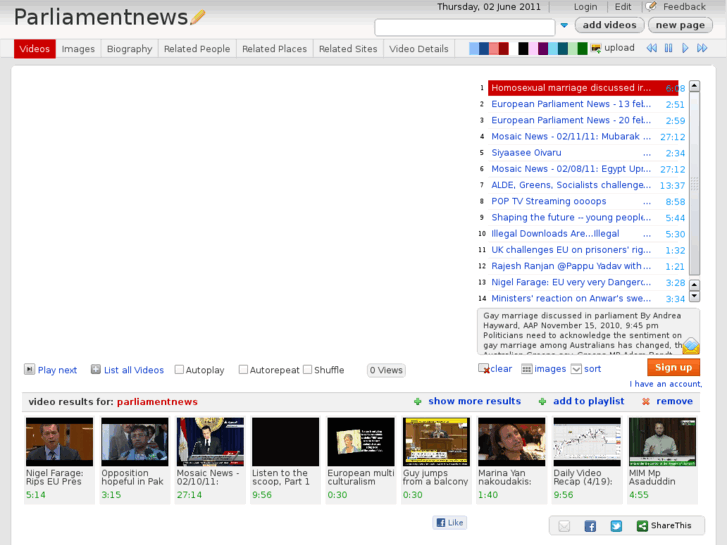Viewport: 727px width, 545px height.
Task: Click the Edit link in header
Action: 623,6
